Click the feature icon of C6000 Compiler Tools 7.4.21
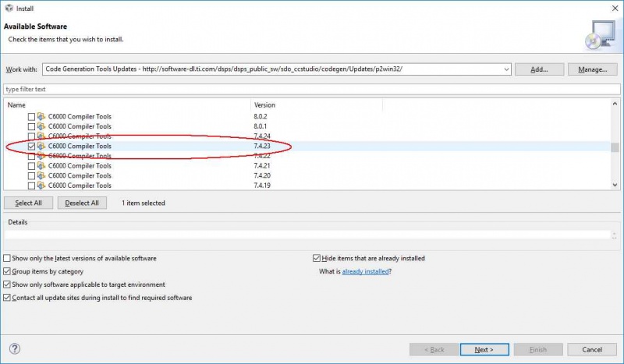 tap(41, 165)
